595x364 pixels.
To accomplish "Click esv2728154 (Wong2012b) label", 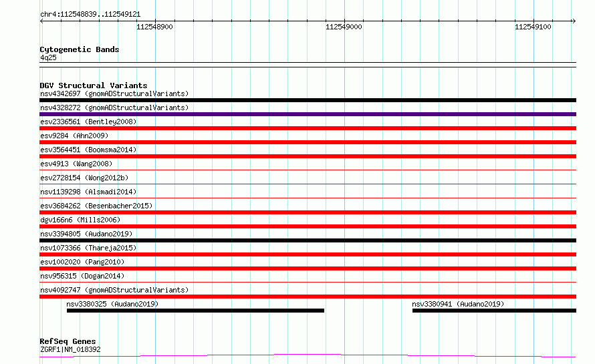I will [x=84, y=178].
